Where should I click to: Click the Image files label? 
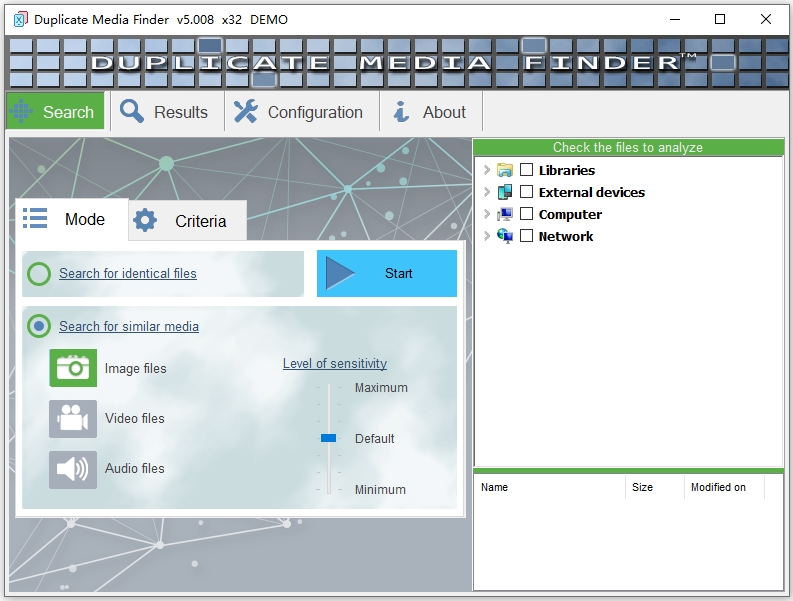click(136, 368)
